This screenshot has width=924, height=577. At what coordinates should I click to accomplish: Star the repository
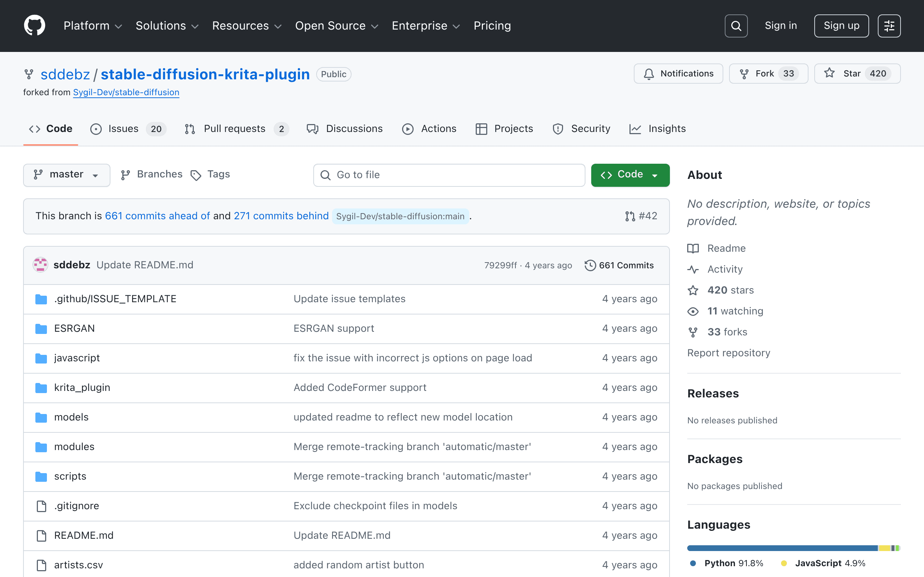857,74
